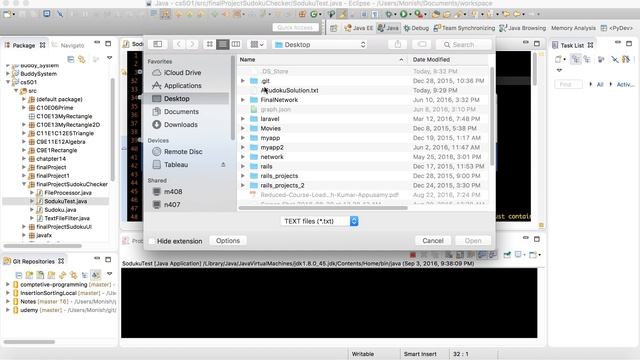Screen dimensions: 640x360
Task: Select iCloud Drive in Favorites
Action: pyautogui.click(x=182, y=73)
